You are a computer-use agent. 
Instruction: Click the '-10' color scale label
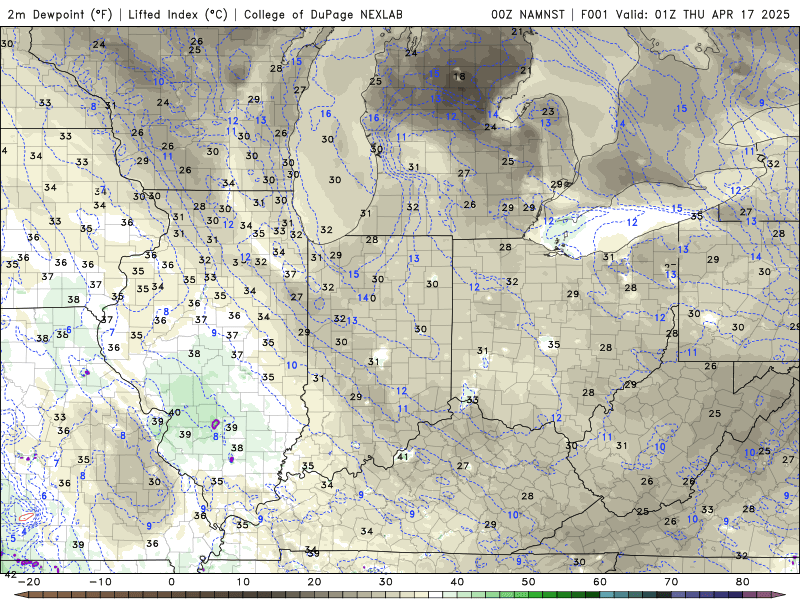click(x=101, y=582)
